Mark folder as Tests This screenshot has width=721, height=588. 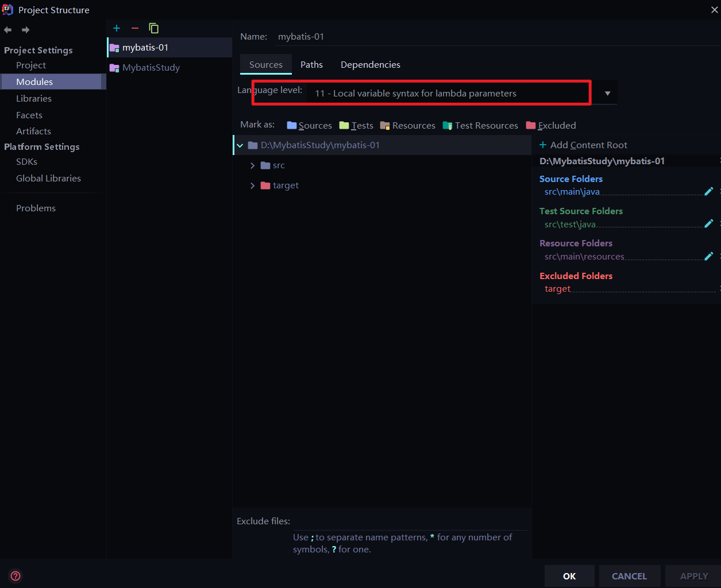(356, 125)
